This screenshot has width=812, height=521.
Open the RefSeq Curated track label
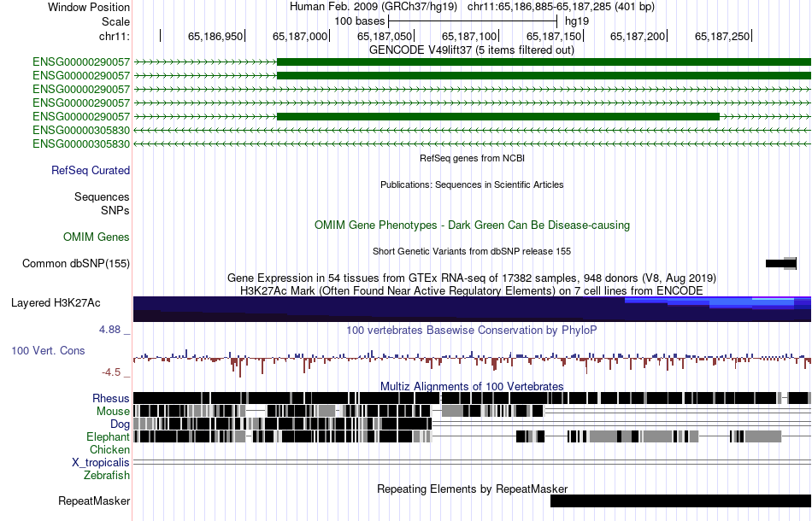[91, 170]
